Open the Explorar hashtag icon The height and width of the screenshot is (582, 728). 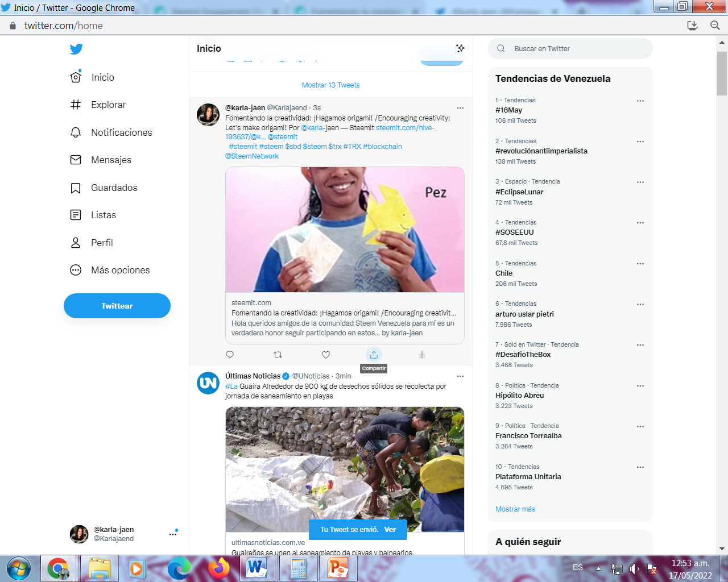[x=76, y=105]
